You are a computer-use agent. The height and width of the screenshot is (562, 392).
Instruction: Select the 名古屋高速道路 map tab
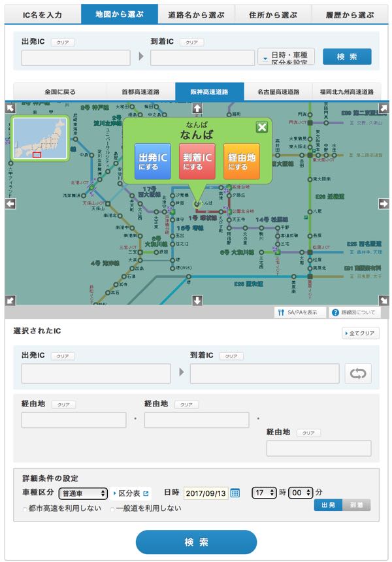click(x=278, y=92)
